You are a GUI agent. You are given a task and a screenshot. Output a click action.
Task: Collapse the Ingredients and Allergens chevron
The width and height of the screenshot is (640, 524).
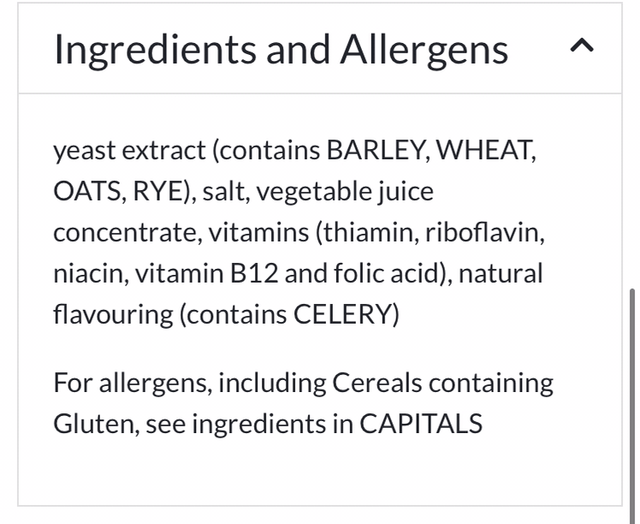[x=582, y=47]
